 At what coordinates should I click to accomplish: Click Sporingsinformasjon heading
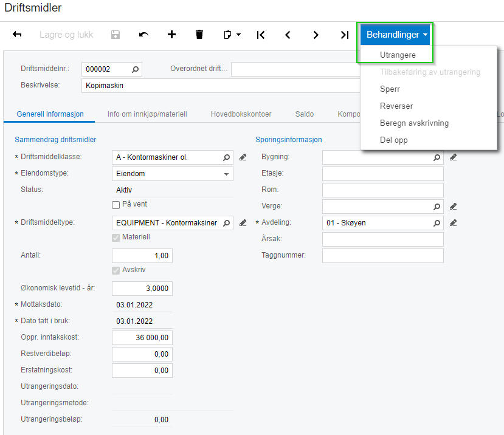point(288,140)
